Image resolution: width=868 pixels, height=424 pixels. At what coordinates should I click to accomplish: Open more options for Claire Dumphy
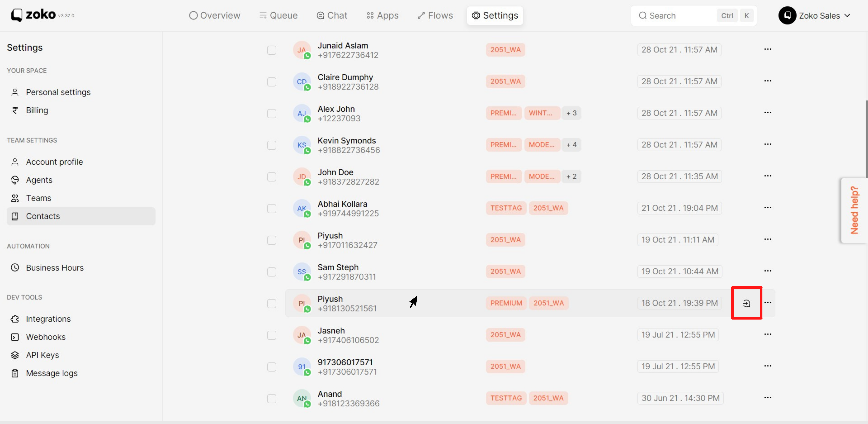pyautogui.click(x=768, y=81)
